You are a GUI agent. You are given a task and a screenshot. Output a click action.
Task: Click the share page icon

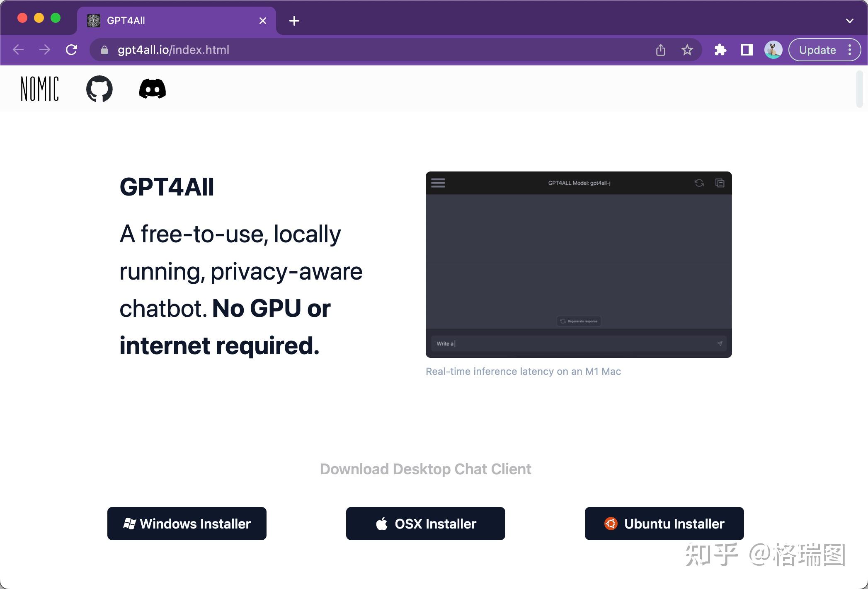[661, 50]
